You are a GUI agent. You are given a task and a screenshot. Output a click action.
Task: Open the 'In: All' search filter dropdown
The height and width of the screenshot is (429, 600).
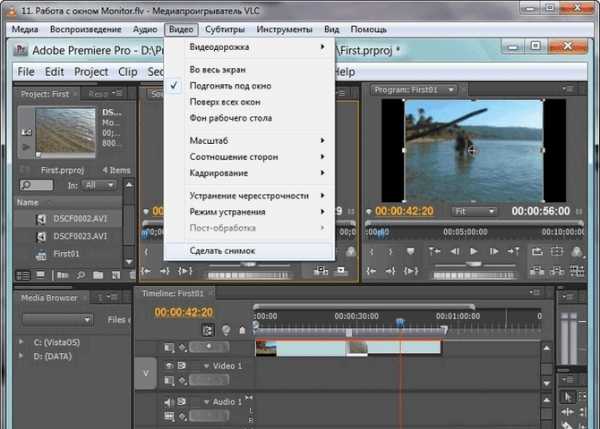point(99,185)
